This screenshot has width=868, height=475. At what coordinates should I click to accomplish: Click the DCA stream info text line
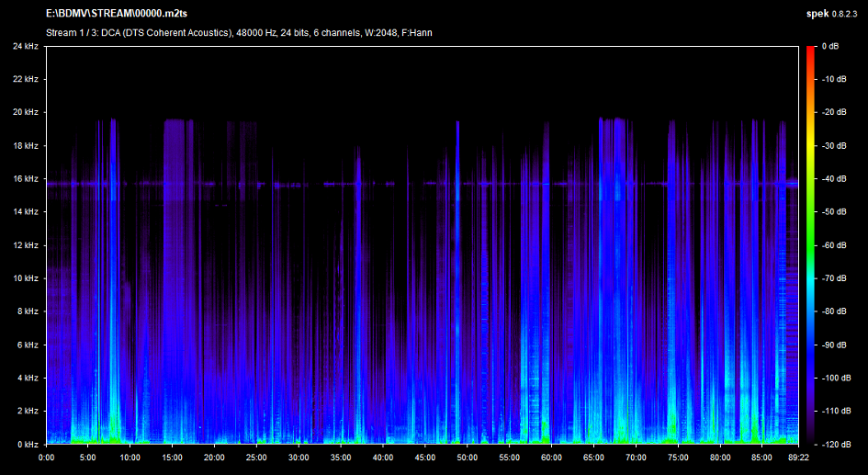click(239, 33)
